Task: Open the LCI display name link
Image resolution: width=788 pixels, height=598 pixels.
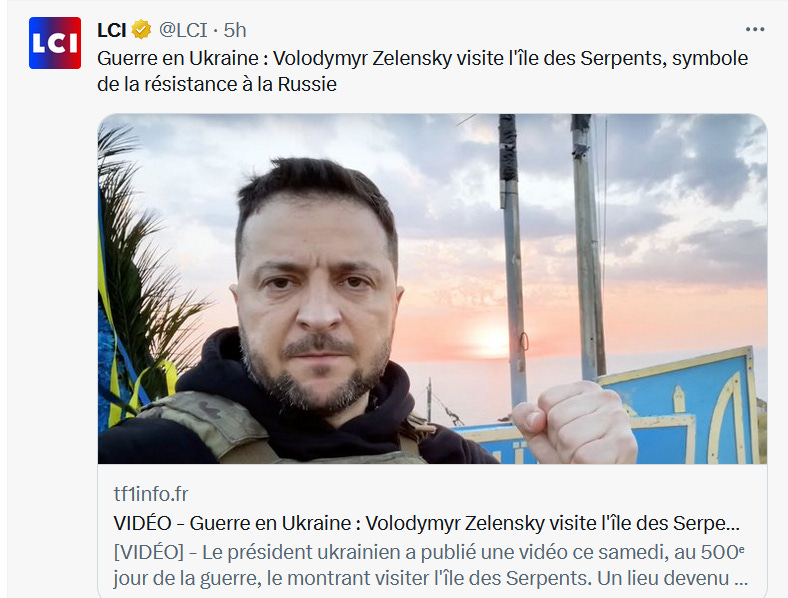Action: (112, 30)
